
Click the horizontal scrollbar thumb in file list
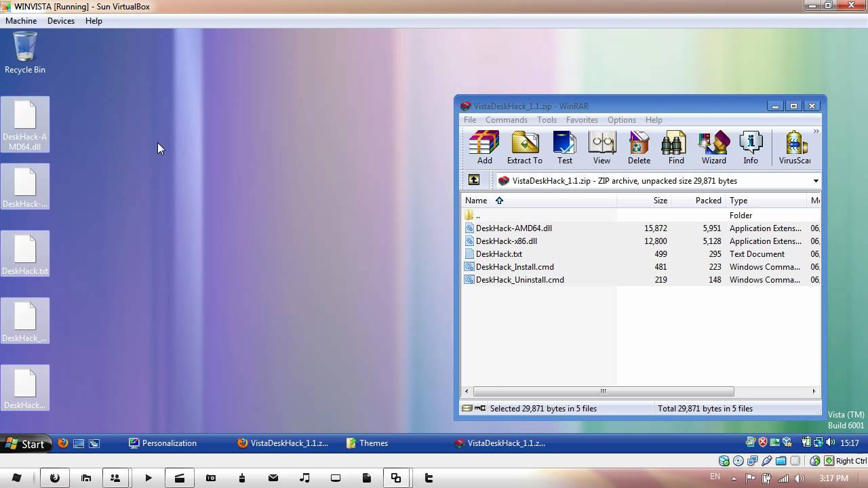[604, 391]
